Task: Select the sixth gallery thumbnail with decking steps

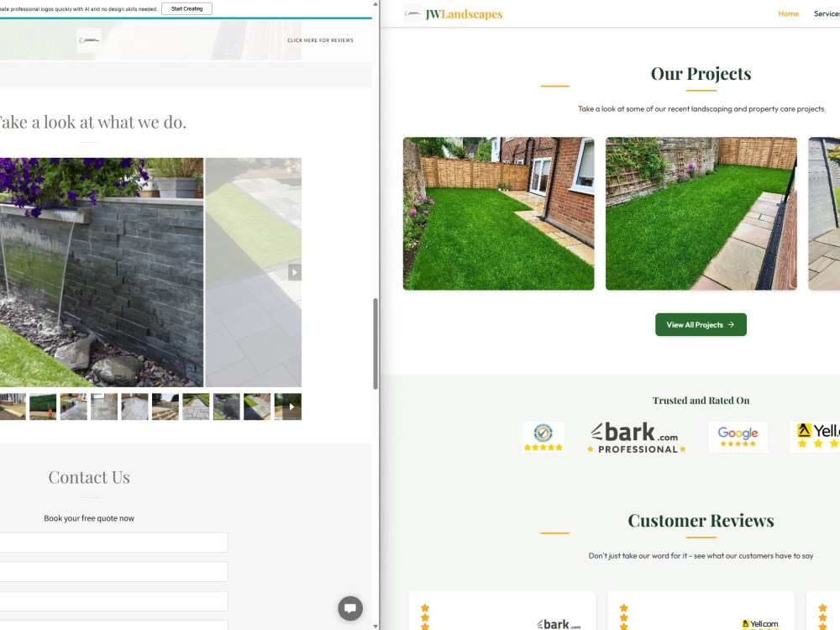Action: click(165, 407)
